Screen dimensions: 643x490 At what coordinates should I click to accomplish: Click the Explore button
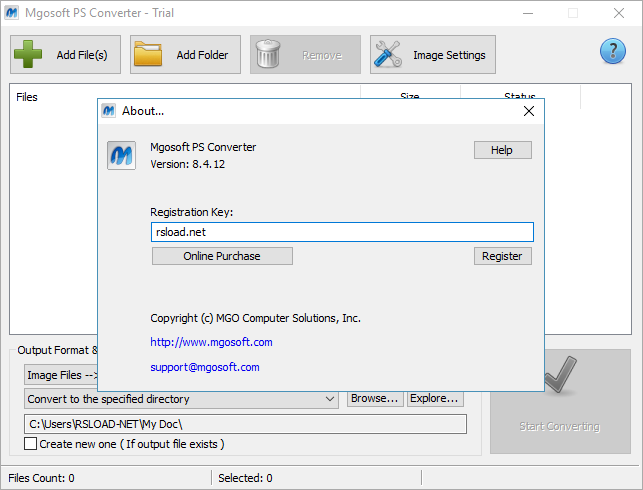point(434,398)
